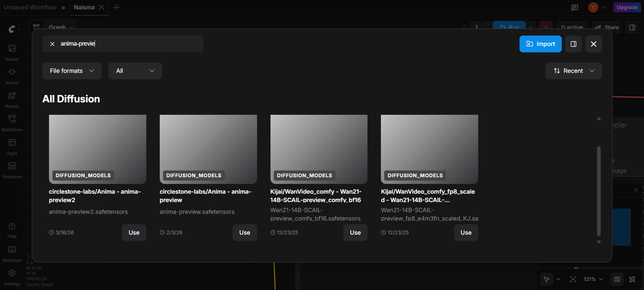Close the right-side background panel
644x290 pixels.
(636, 190)
